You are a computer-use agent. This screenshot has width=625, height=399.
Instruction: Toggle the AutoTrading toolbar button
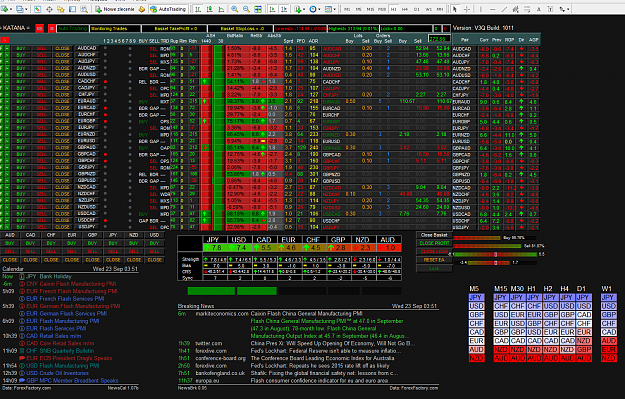click(168, 9)
